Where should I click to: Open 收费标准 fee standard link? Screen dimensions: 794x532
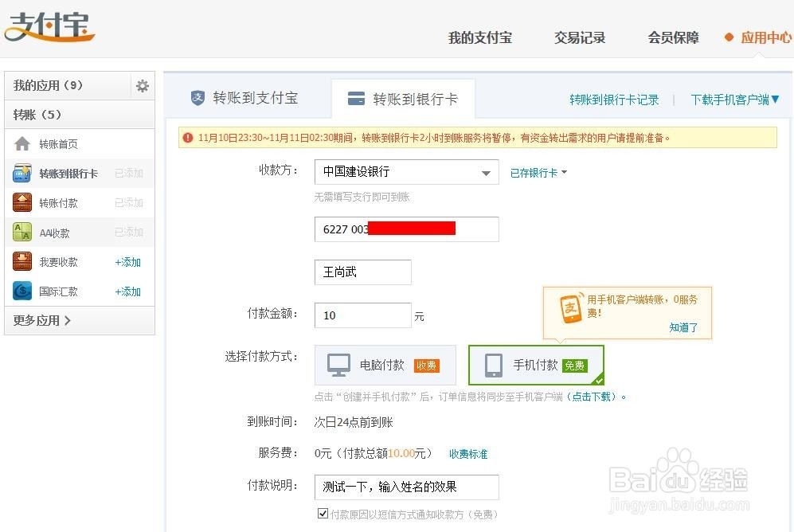tap(468, 454)
